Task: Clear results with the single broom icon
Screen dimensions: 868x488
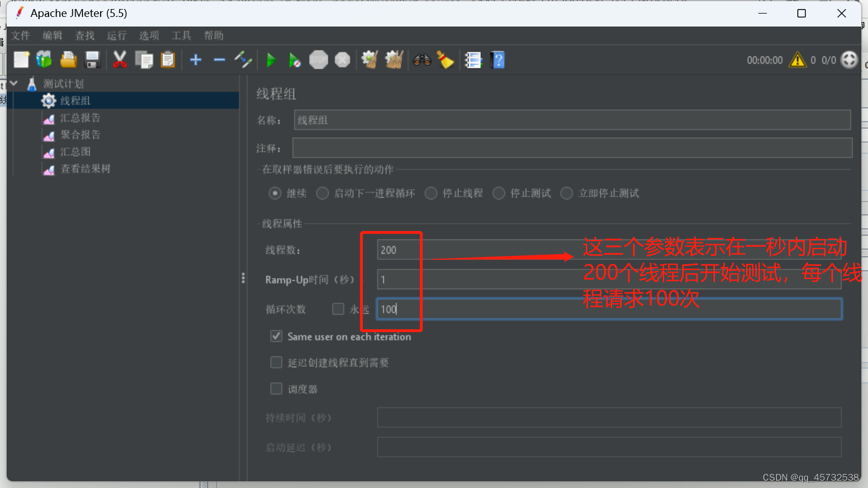Action: click(370, 59)
